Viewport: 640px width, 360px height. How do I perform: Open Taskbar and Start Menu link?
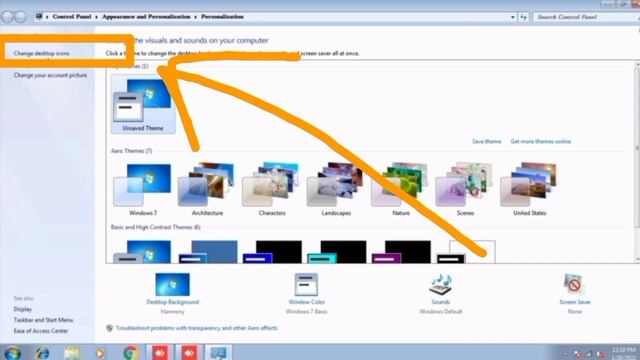pyautogui.click(x=43, y=320)
